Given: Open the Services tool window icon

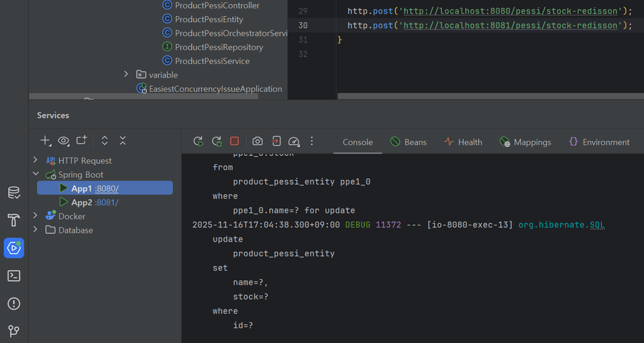Looking at the screenshot, I should click(14, 248).
